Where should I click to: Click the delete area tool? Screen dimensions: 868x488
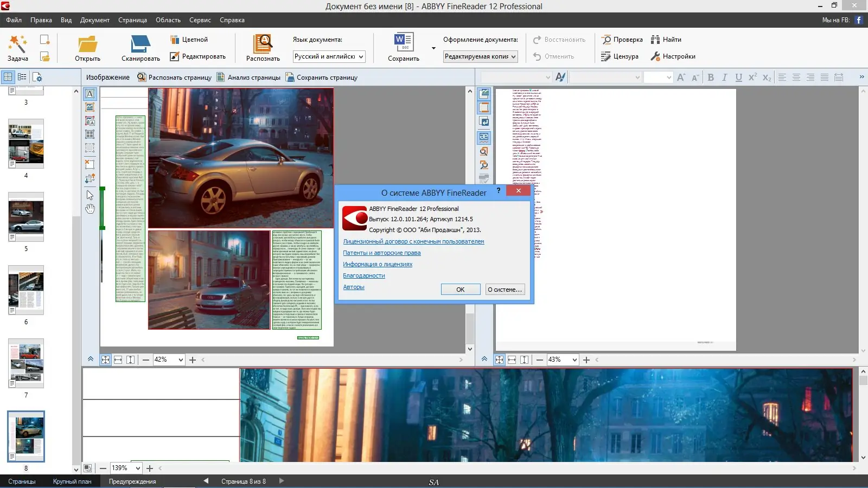pos(90,164)
